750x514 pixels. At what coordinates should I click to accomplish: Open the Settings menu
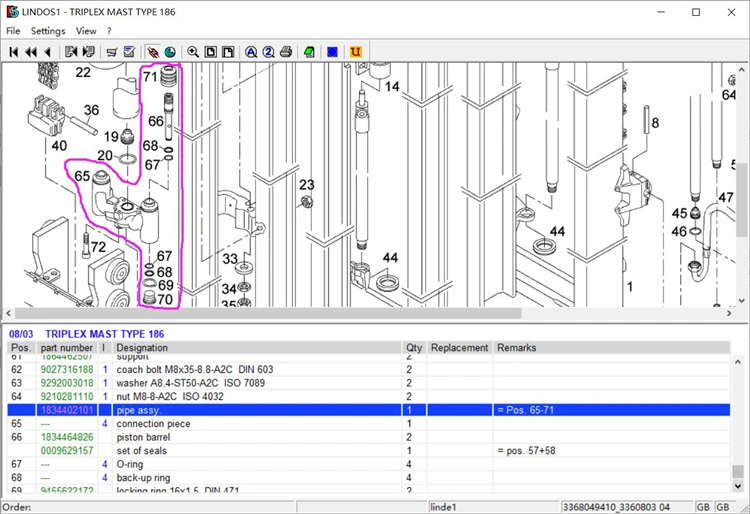tap(47, 31)
